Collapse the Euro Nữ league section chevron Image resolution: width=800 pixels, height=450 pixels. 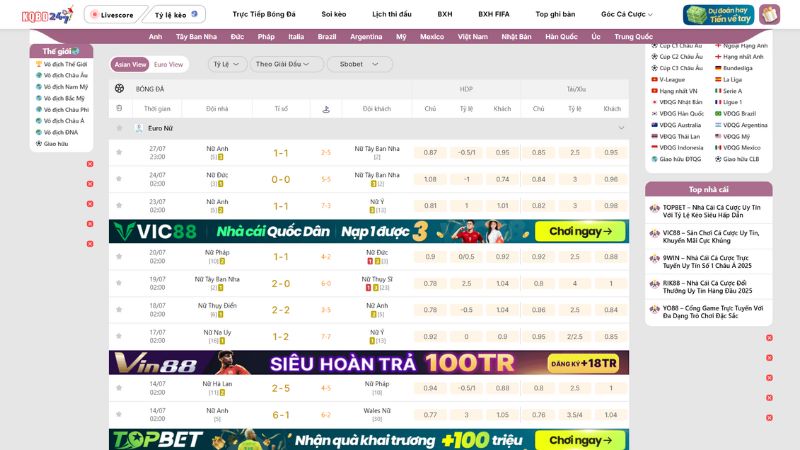621,128
